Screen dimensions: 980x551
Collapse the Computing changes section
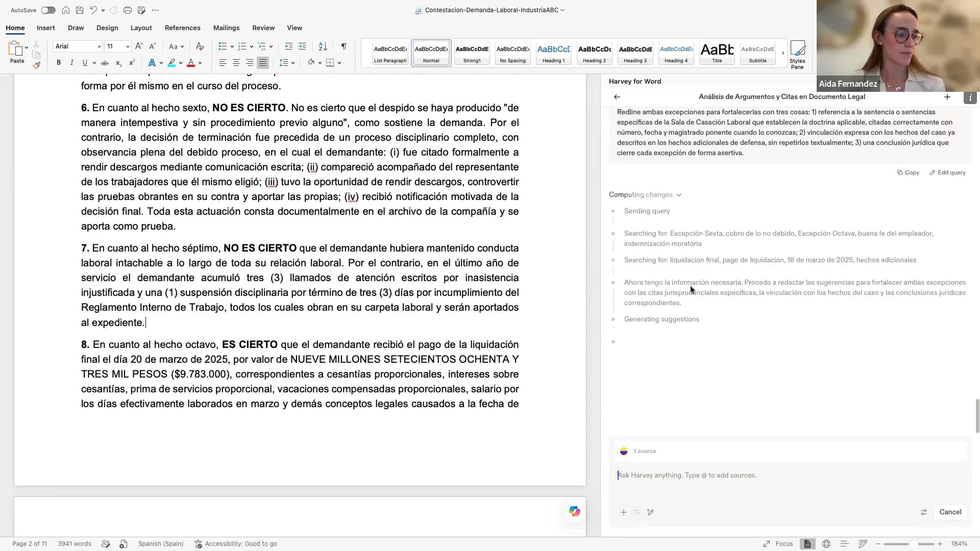click(x=645, y=194)
